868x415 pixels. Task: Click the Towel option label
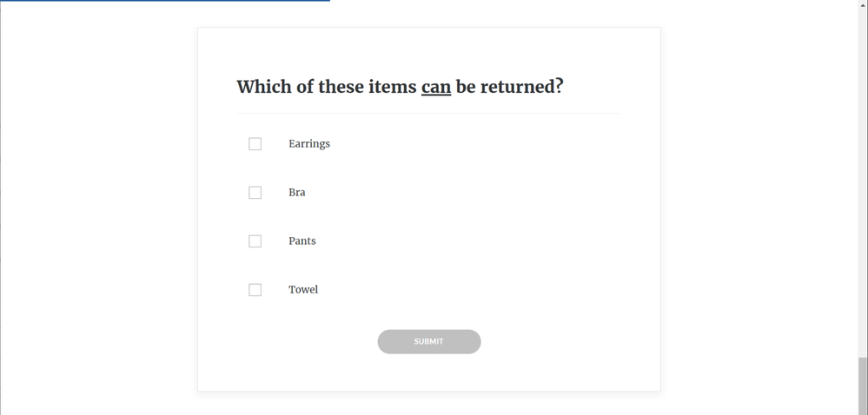tap(303, 290)
